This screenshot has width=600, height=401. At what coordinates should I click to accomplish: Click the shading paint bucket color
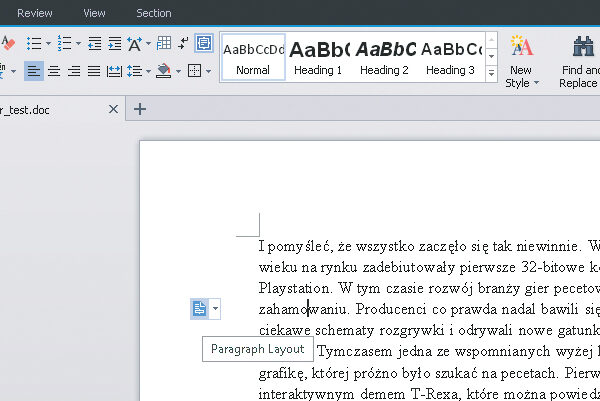coord(164,71)
